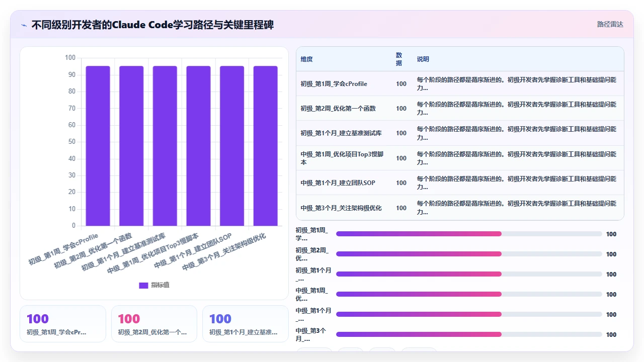Click the chart bar for 初级_第2周_优化第一个函数
Image resolution: width=644 pixels, height=362 pixels.
click(131, 146)
